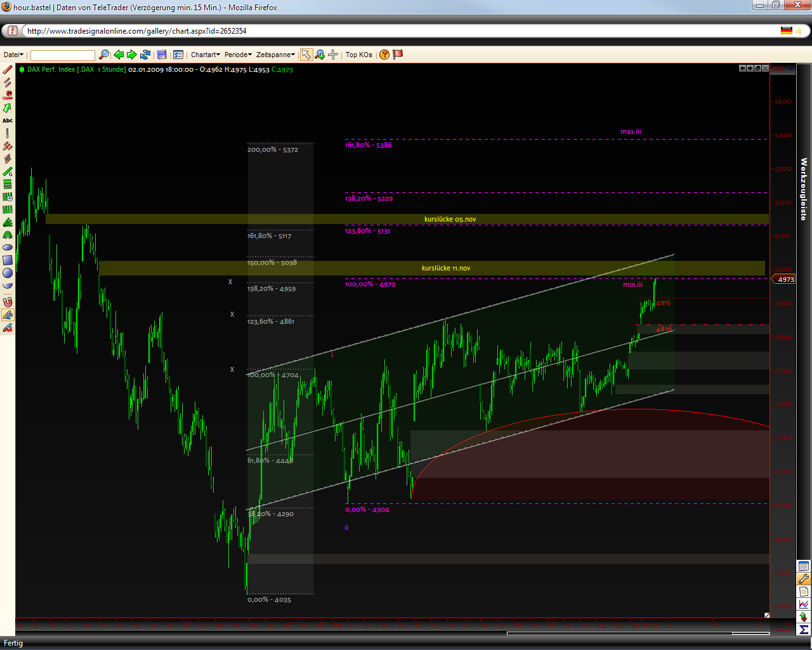Click the bookmark star in address bar

pyautogui.click(x=799, y=30)
